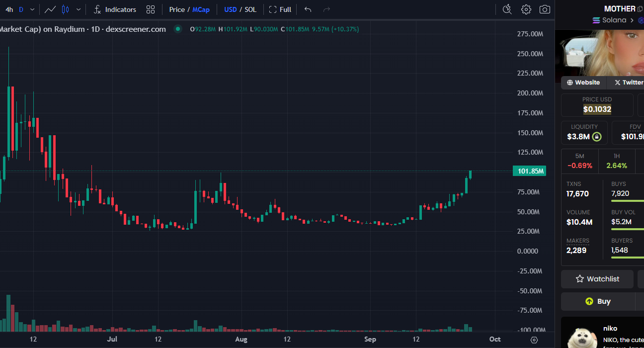Select the candlestick chart type icon
The width and height of the screenshot is (644, 348).
click(x=66, y=9)
